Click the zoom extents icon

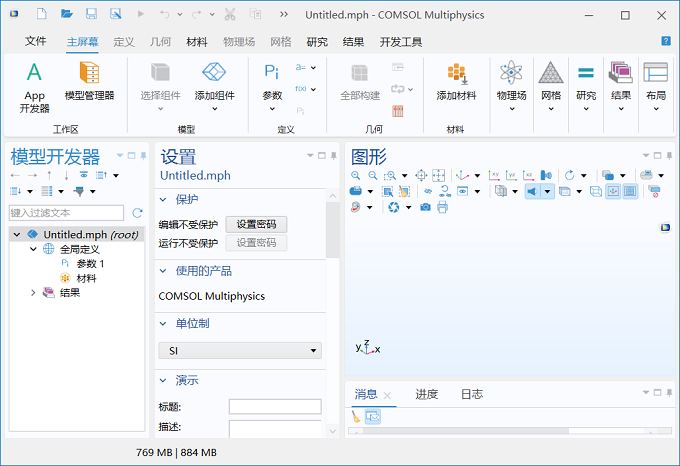pos(421,176)
